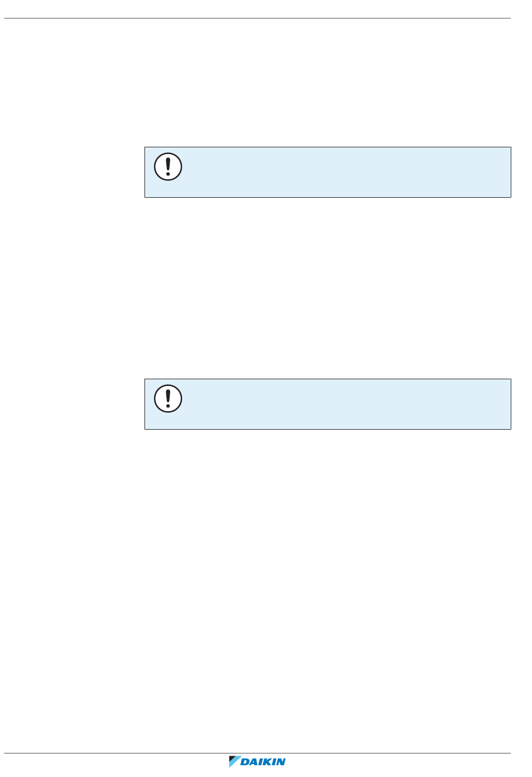Image resolution: width=532 pixels, height=777 pixels.
Task: Click the lower notice exclamation icon
Action: [168, 398]
